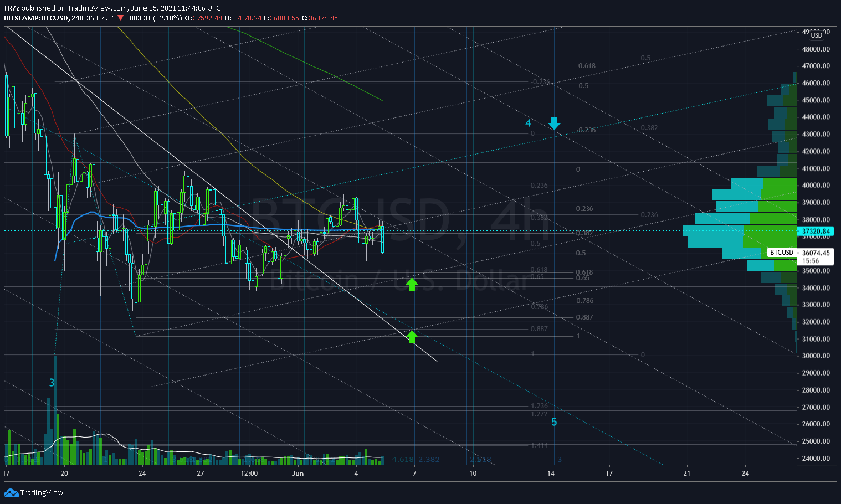Image resolution: width=841 pixels, height=504 pixels.
Task: Click the BITSTAMP:BTCUSD symbol label
Action: pyautogui.click(x=37, y=18)
